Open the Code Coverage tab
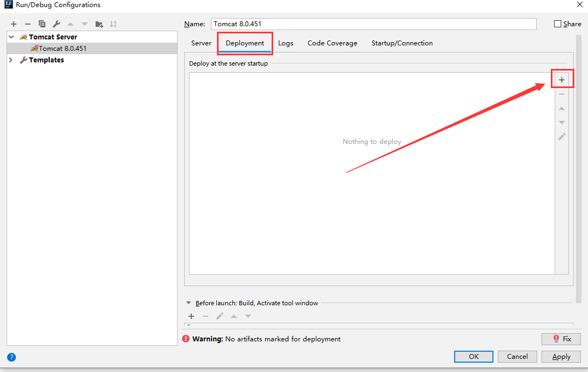This screenshot has width=588, height=372. (333, 43)
